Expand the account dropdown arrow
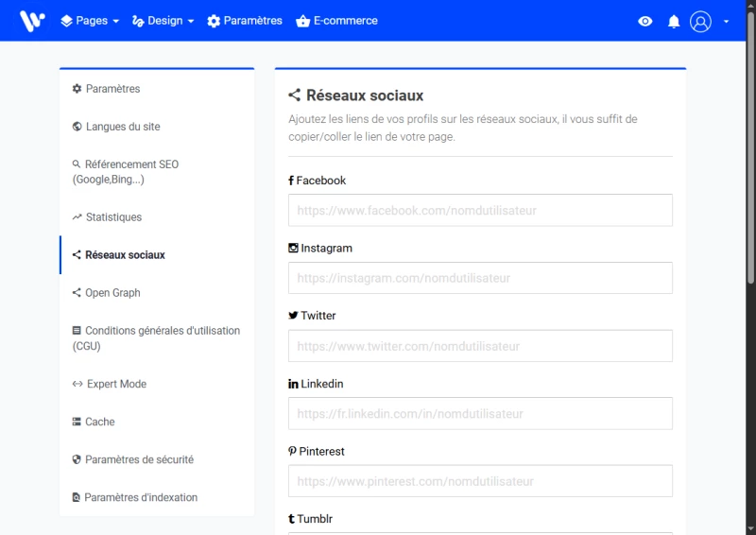This screenshot has height=535, width=756. click(726, 21)
